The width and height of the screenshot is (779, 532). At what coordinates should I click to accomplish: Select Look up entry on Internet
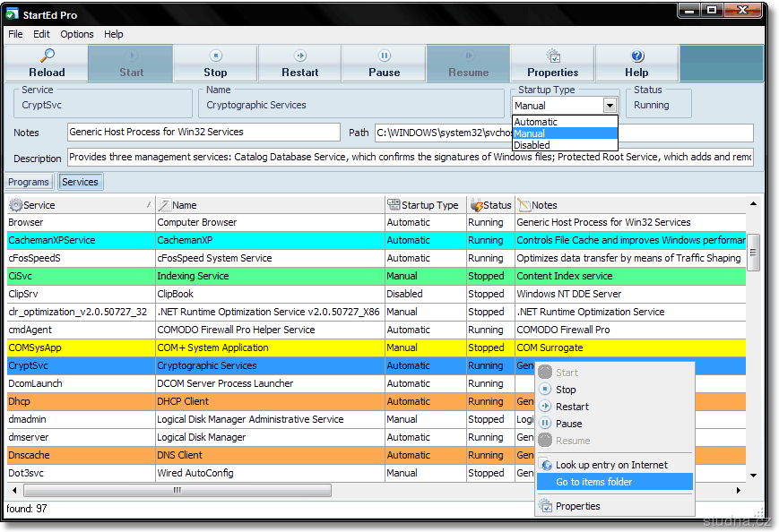[x=611, y=465]
